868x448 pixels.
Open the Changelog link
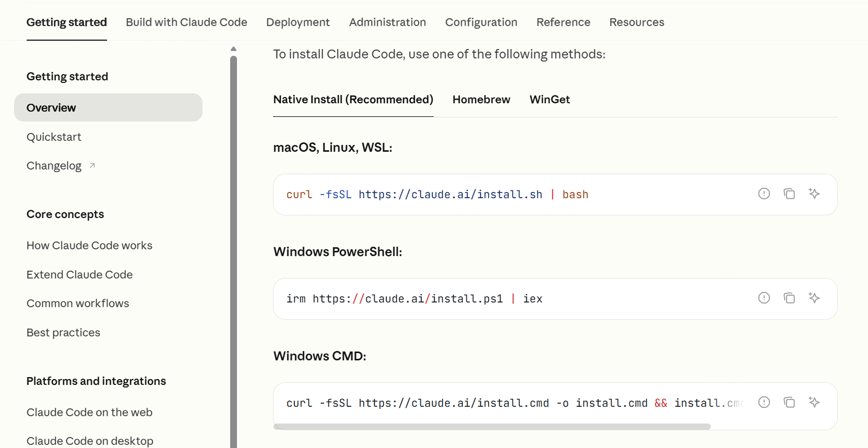pos(54,166)
